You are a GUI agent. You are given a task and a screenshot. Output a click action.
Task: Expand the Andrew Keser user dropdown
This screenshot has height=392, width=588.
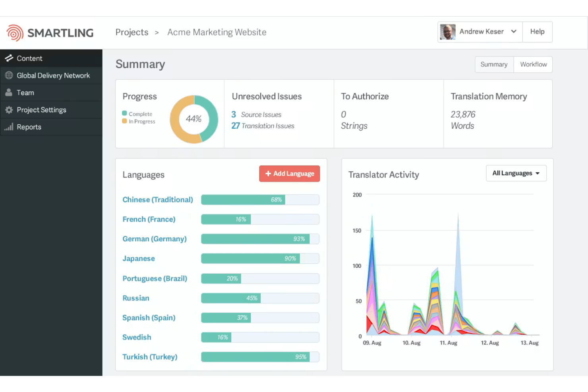pos(480,32)
